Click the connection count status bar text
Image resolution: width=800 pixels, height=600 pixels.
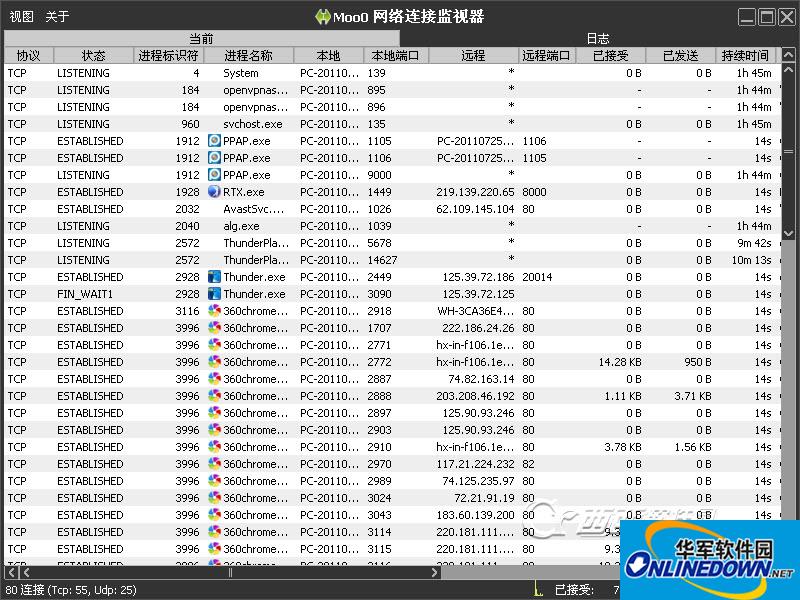pyautogui.click(x=71, y=590)
